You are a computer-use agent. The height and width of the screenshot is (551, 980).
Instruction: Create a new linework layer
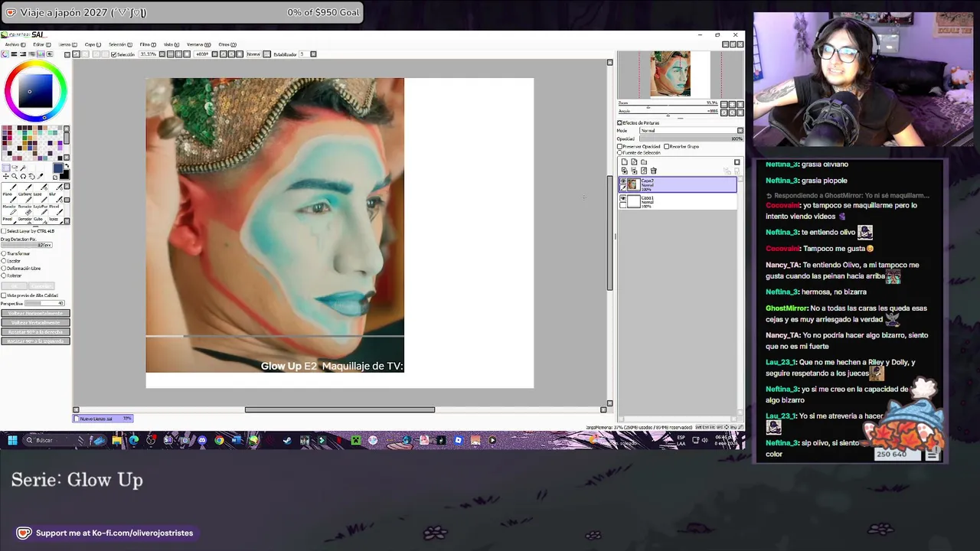634,161
